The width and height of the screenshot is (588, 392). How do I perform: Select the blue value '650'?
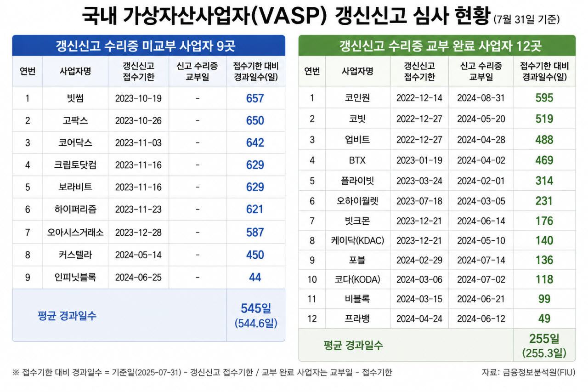click(x=255, y=120)
